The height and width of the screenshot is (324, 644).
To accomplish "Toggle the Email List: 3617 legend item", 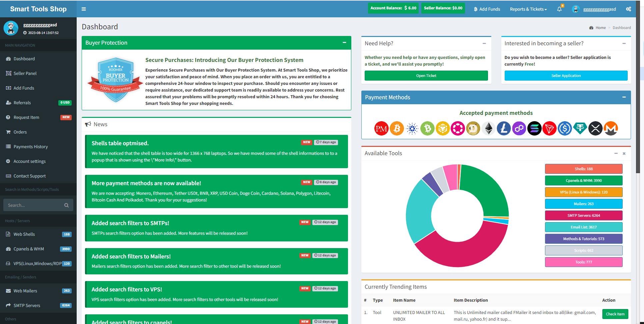I will tap(583, 227).
